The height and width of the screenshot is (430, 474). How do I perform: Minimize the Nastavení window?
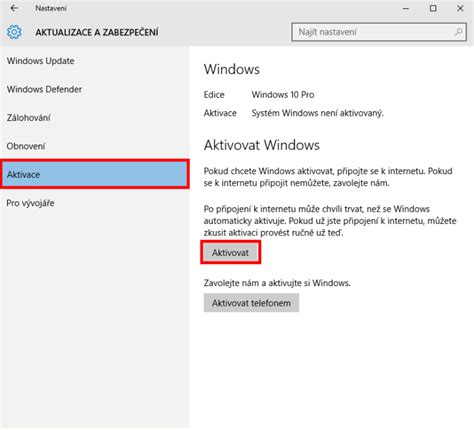[x=406, y=8]
